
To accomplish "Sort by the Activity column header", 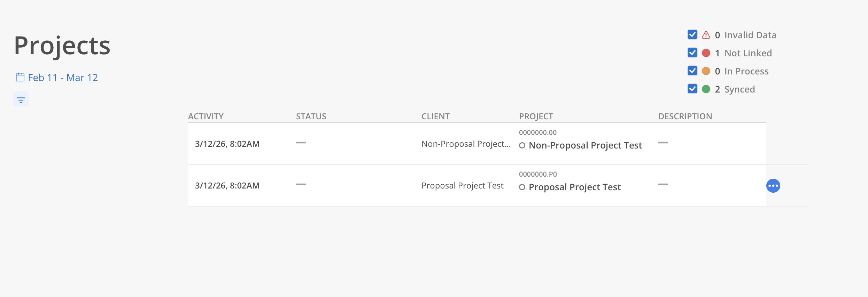I will [x=206, y=116].
